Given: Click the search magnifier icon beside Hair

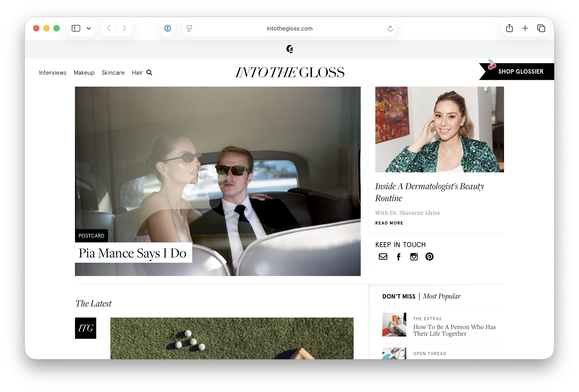Looking at the screenshot, I should pyautogui.click(x=149, y=72).
